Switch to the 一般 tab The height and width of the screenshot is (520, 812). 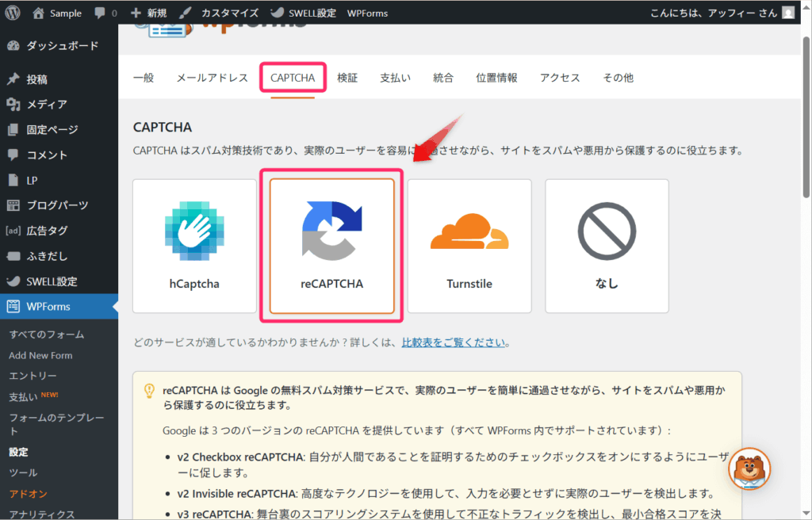pyautogui.click(x=144, y=78)
